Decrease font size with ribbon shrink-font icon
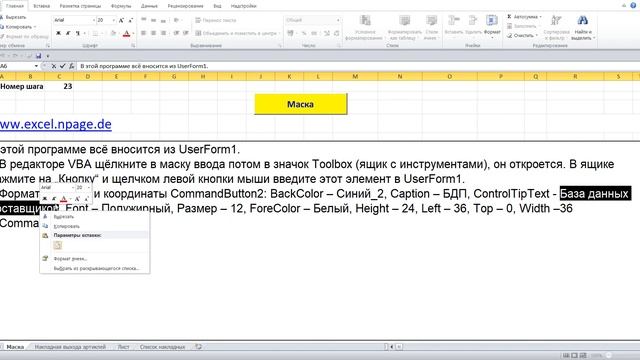This screenshot has width=640, height=360. (130, 20)
